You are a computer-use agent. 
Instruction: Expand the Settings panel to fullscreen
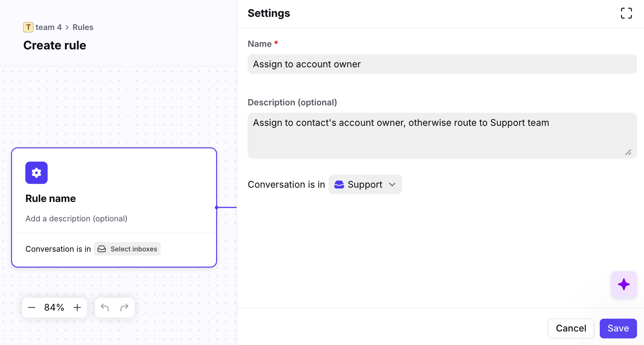[x=626, y=14]
